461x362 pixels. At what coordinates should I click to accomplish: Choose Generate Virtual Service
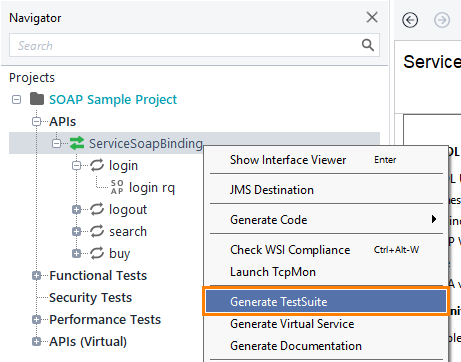[x=326, y=324]
